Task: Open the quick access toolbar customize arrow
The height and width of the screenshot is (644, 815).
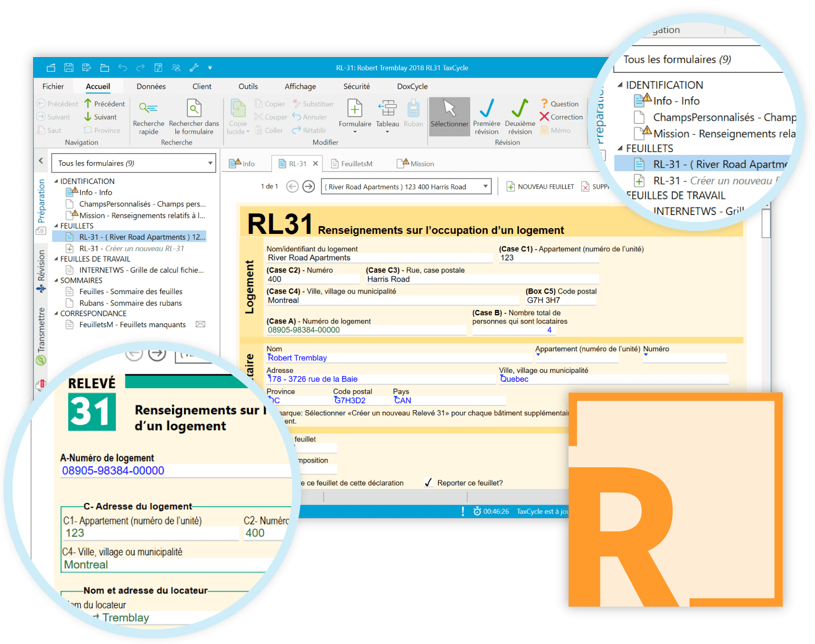Action: coord(210,68)
